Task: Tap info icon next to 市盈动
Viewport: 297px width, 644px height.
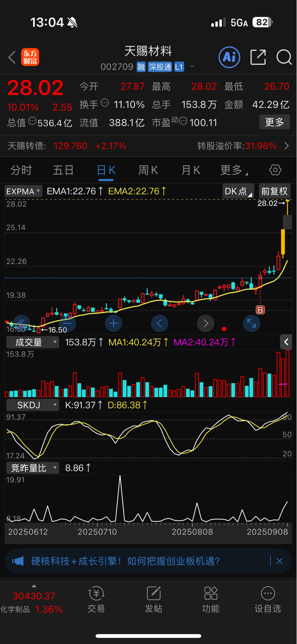Action: (x=183, y=121)
